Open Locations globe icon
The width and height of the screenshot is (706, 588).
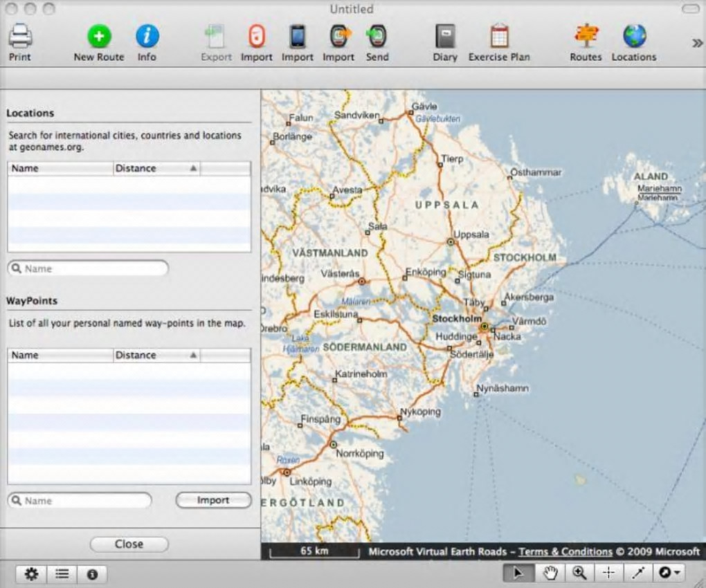click(x=633, y=36)
